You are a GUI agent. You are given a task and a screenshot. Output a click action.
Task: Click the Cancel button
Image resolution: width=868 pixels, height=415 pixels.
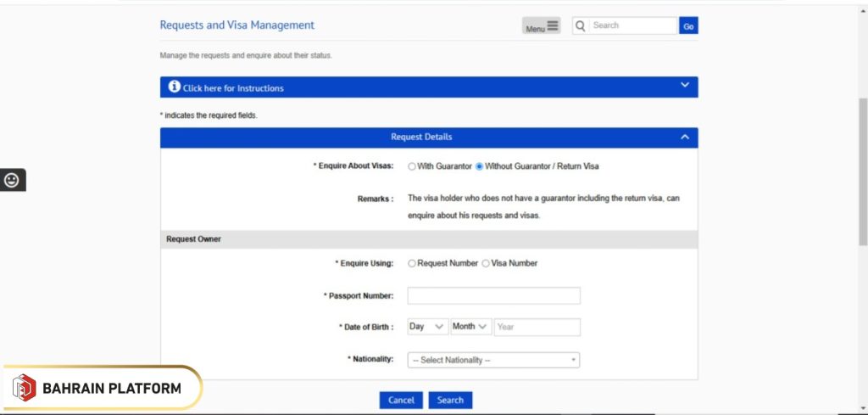[401, 400]
